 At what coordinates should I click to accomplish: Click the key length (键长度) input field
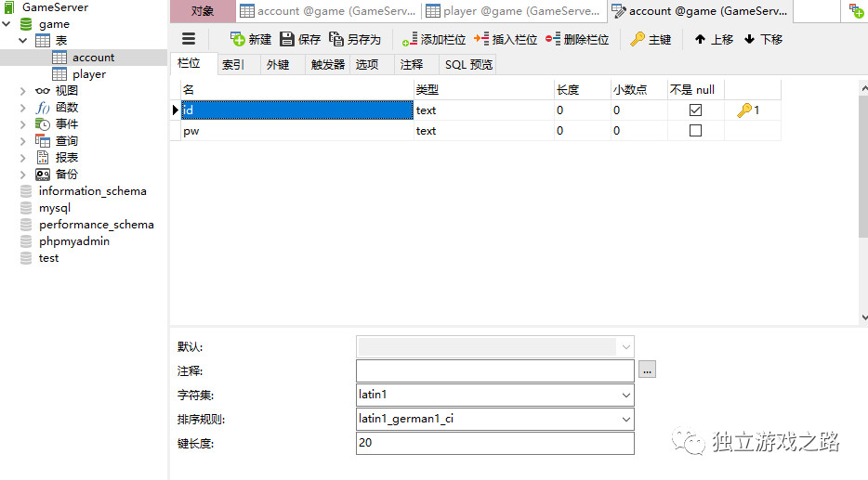[x=494, y=443]
